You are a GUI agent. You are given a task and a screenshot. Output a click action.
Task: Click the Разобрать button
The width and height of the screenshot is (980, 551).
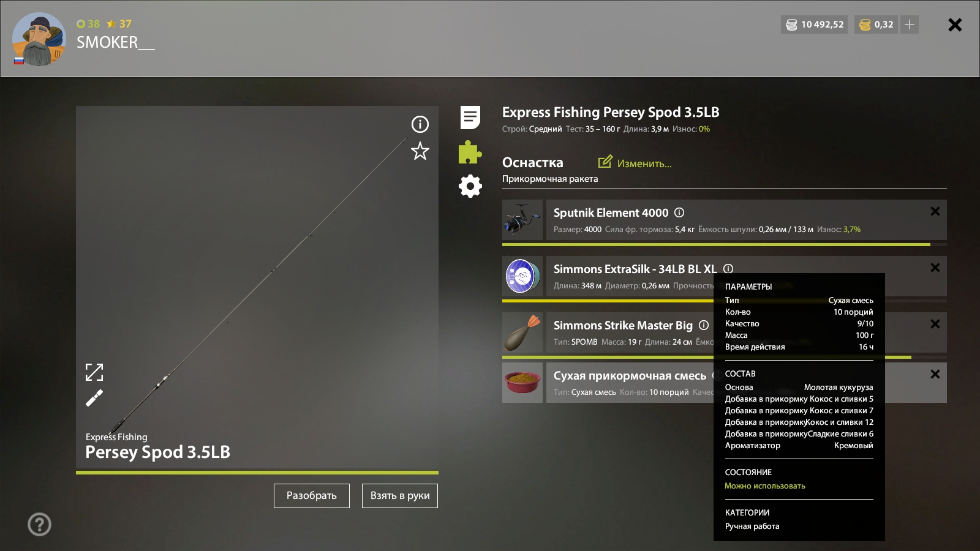(x=312, y=496)
